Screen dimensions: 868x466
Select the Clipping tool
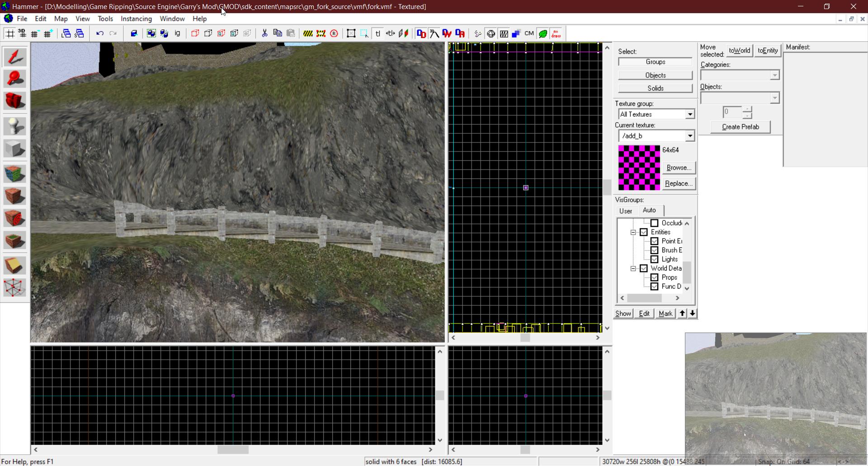coord(15,266)
